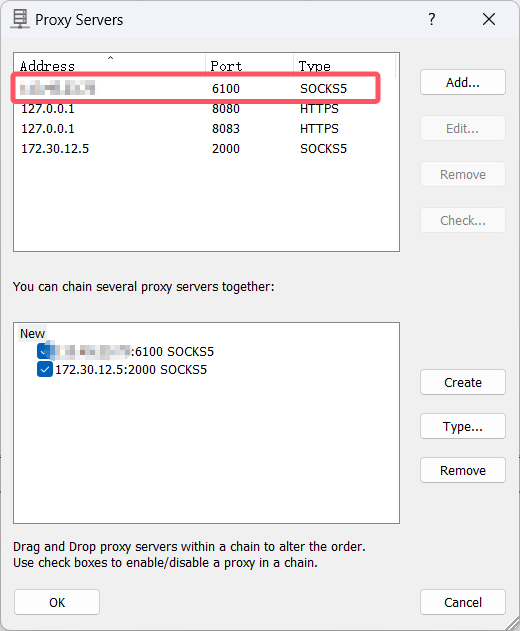The width and height of the screenshot is (520, 631).
Task: Confirm settings with OK
Action: [57, 602]
